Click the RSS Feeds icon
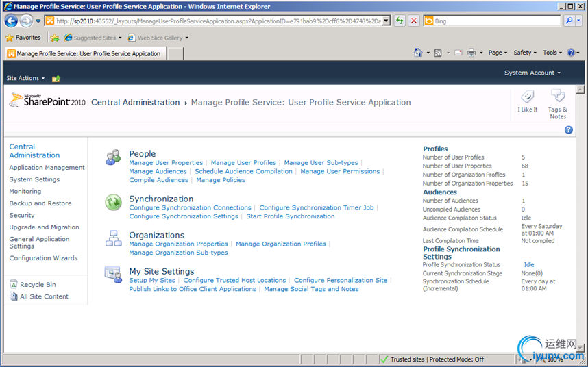Image resolution: width=588 pixels, height=367 pixels. tap(438, 53)
